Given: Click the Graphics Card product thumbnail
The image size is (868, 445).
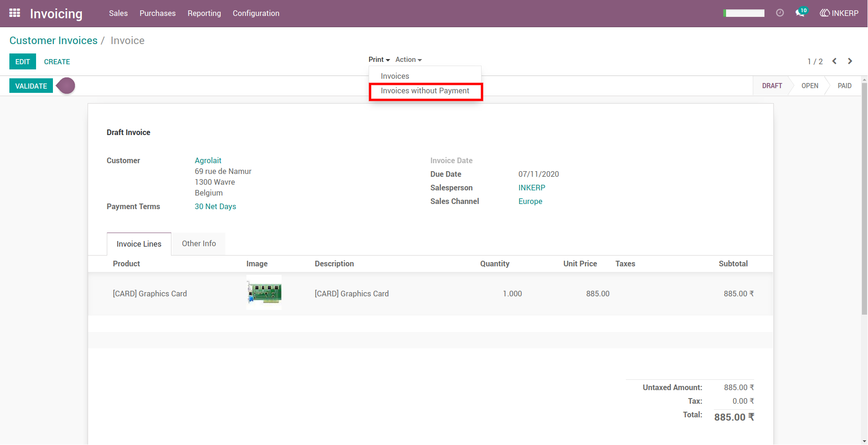Looking at the screenshot, I should click(x=264, y=293).
